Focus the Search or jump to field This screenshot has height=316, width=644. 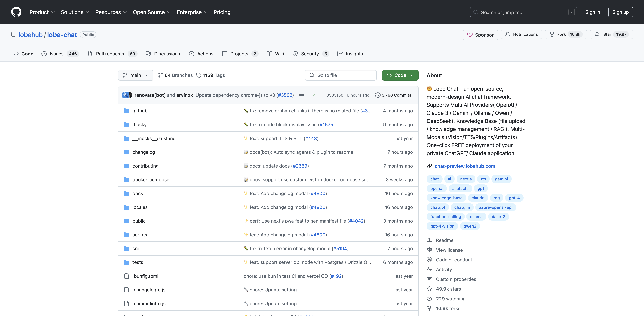[x=523, y=12]
